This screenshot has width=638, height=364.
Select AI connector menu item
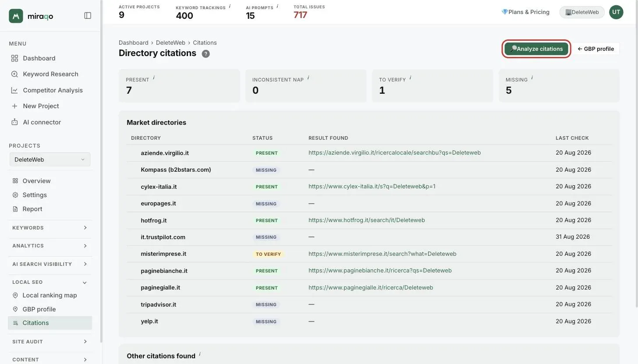(x=42, y=122)
